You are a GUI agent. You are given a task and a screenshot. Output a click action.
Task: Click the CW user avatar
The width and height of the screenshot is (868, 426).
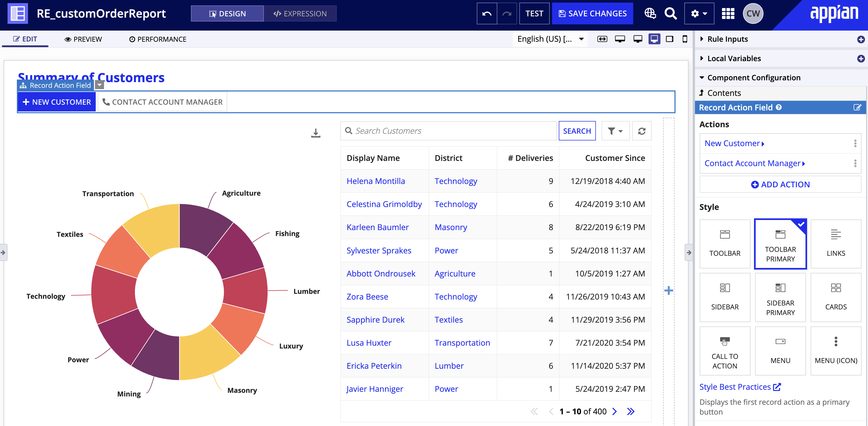(x=753, y=13)
